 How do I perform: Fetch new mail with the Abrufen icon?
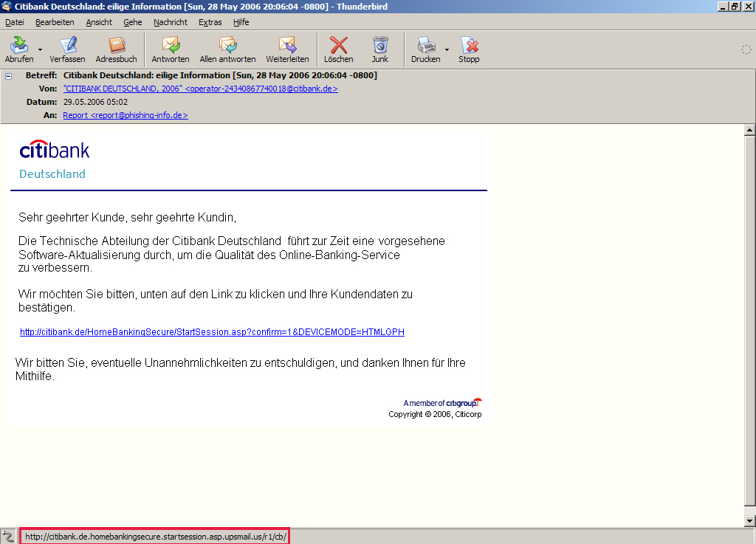pyautogui.click(x=19, y=49)
